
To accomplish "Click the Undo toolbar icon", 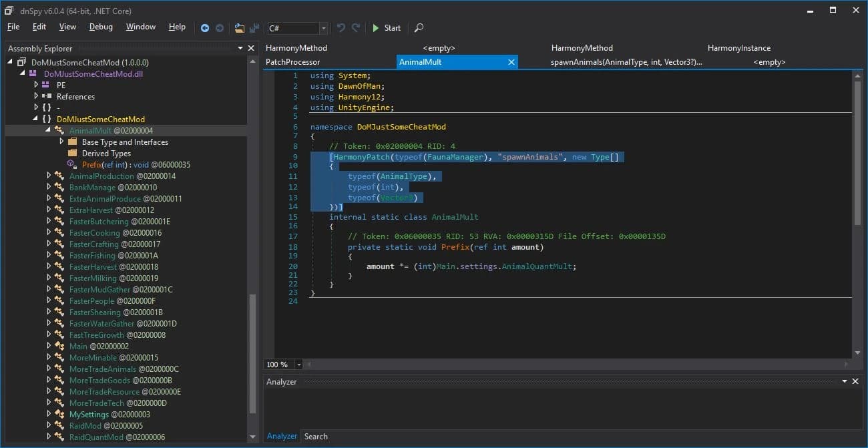I will pyautogui.click(x=341, y=28).
